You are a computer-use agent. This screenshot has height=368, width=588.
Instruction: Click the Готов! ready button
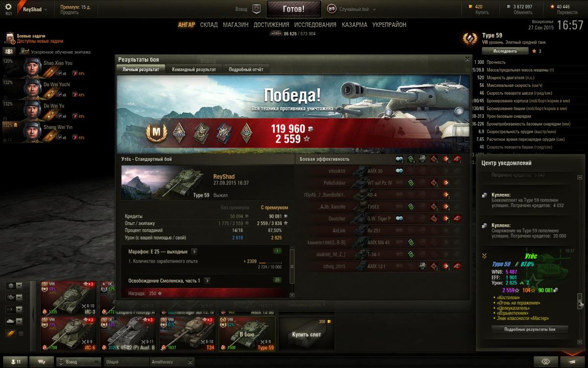pos(294,9)
